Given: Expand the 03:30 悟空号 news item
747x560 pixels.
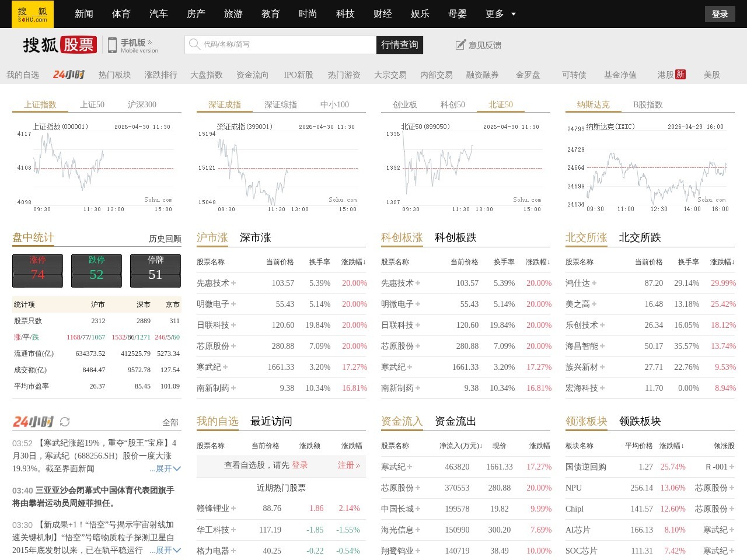Looking at the screenshot, I should pos(165,550).
